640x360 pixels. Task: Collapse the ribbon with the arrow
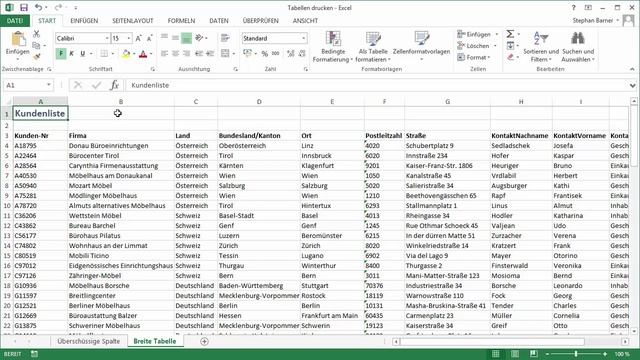632,69
